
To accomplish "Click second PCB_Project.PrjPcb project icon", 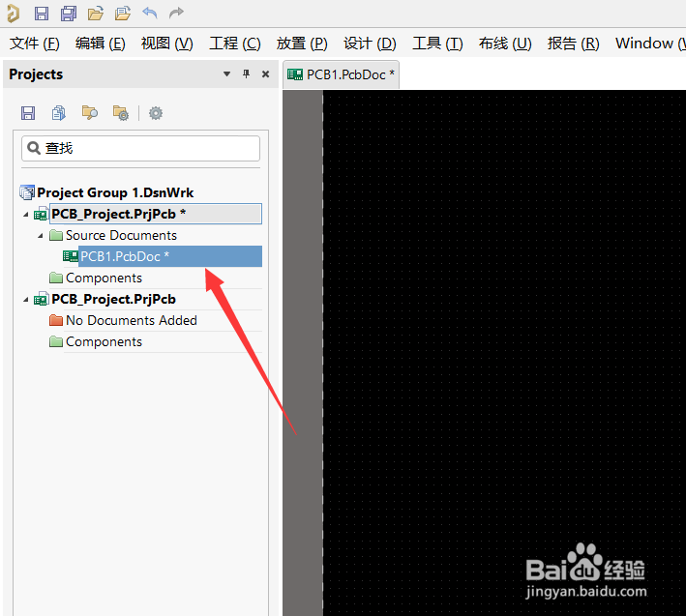I will [42, 300].
